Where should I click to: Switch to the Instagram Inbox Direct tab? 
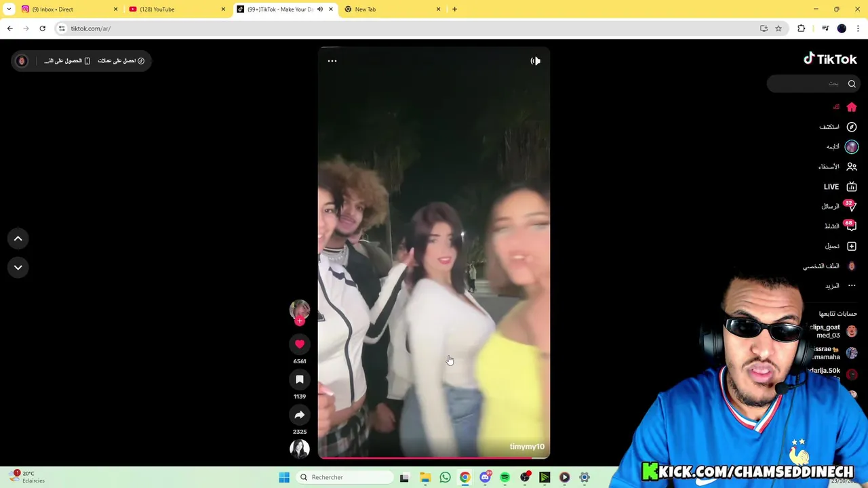[68, 9]
